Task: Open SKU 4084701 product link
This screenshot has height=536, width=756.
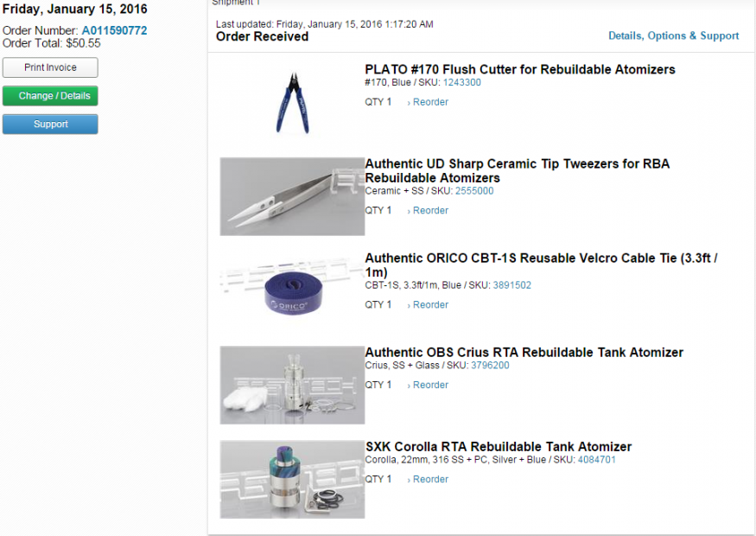Action: tap(597, 460)
